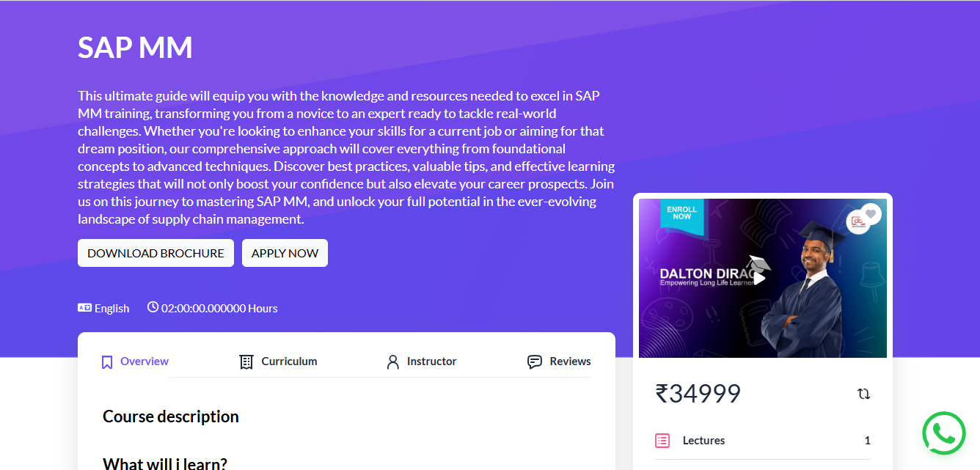Click the clock icon beside course duration

153,307
